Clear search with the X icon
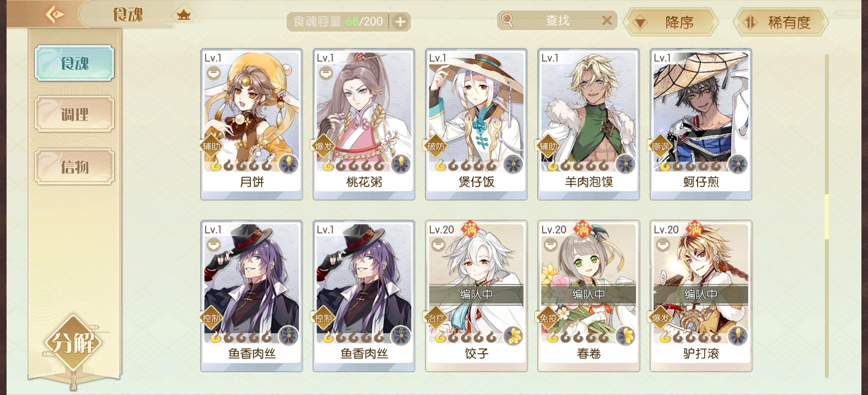 pos(607,20)
